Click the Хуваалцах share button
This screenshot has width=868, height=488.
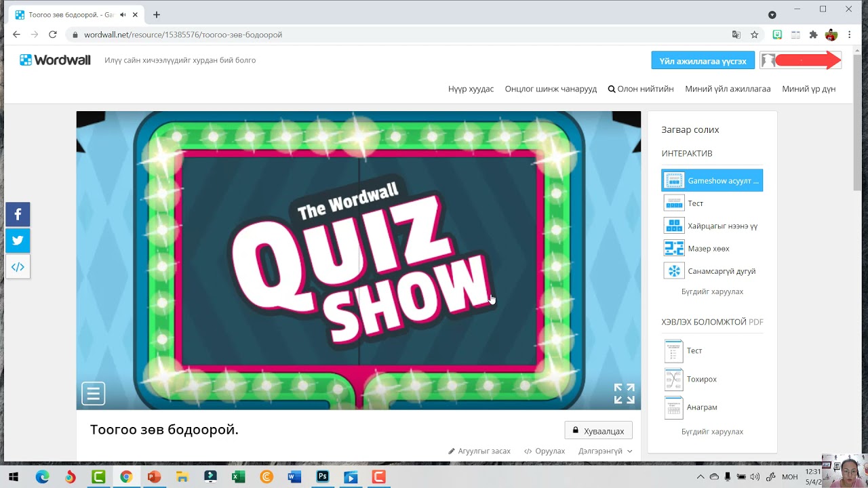[x=598, y=430]
